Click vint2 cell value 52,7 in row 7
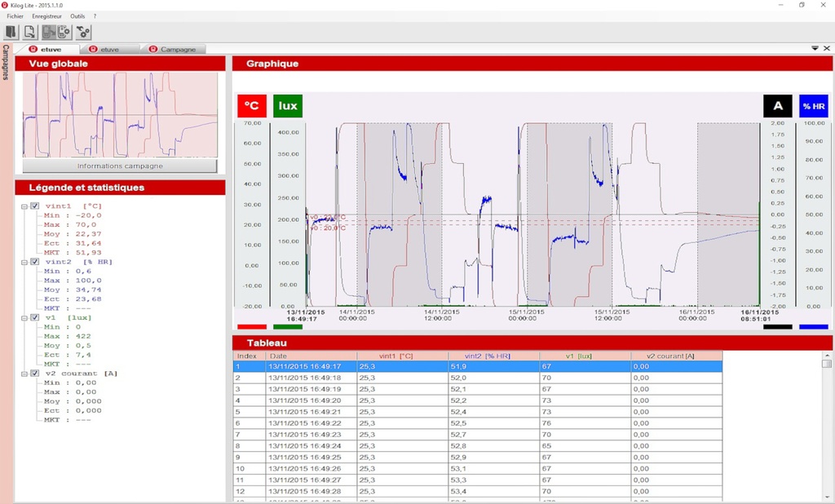The image size is (835, 504). (x=494, y=435)
